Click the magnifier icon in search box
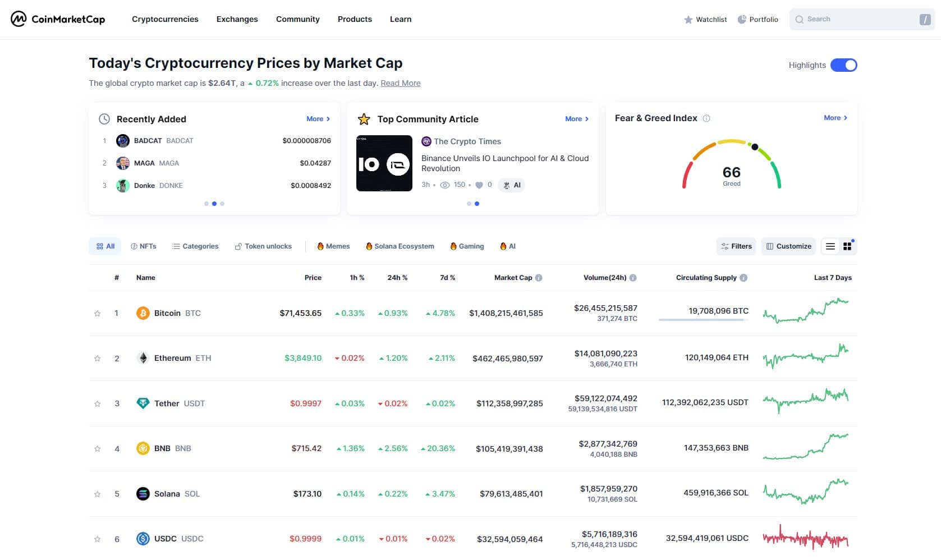The image size is (941, 560). point(800,19)
